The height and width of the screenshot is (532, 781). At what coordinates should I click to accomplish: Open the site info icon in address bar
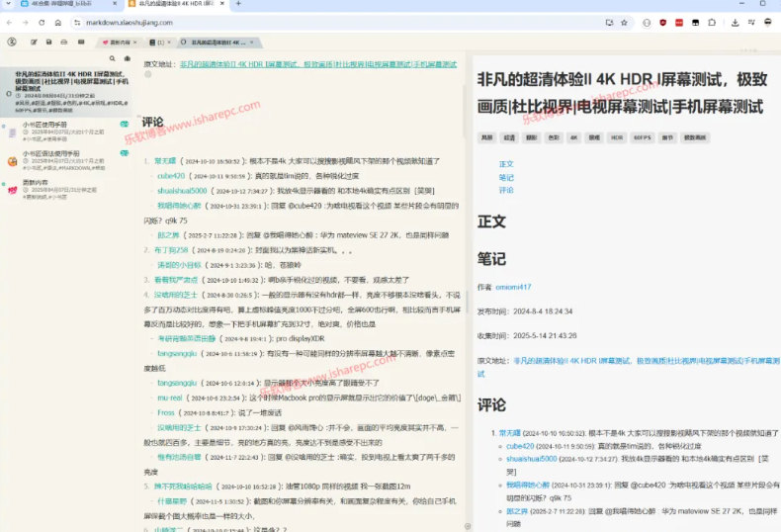(77, 23)
